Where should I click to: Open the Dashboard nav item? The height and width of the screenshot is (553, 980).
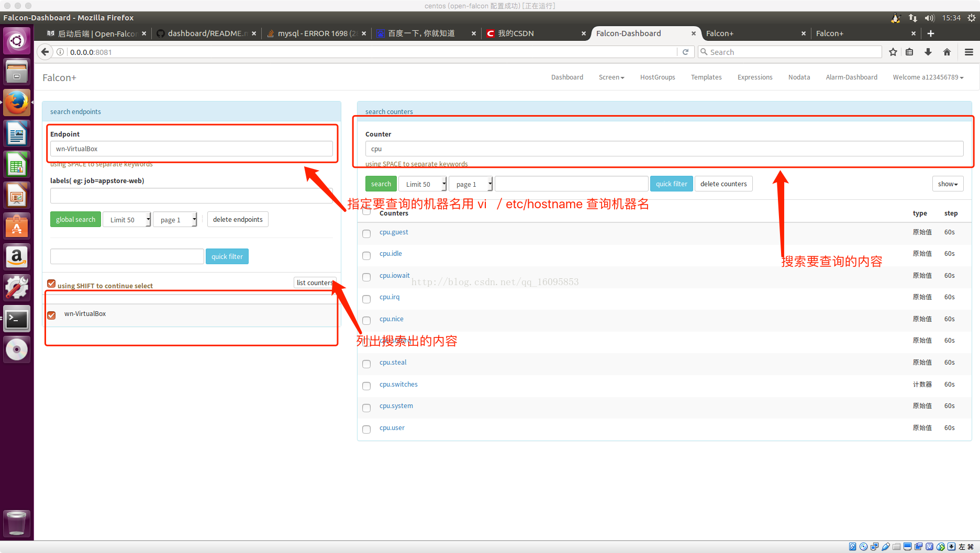pos(567,77)
